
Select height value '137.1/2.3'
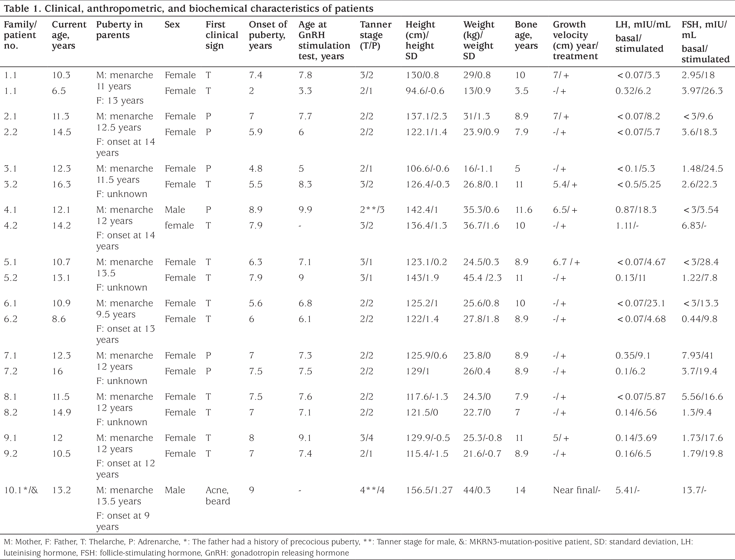click(426, 116)
